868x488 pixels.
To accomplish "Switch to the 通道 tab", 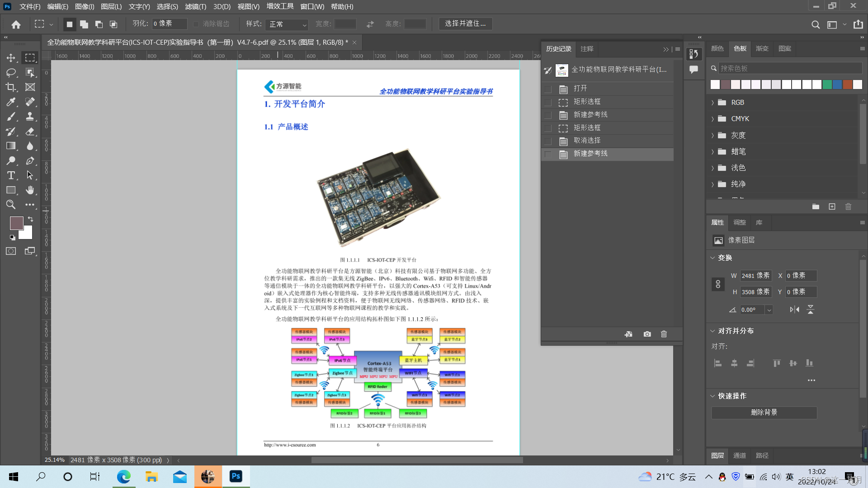I will tap(740, 455).
